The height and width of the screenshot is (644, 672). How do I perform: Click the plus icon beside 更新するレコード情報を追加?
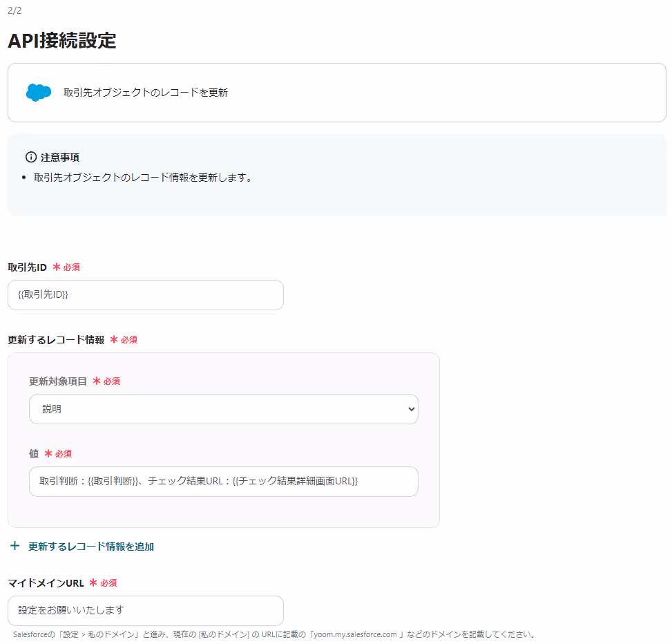(15, 546)
